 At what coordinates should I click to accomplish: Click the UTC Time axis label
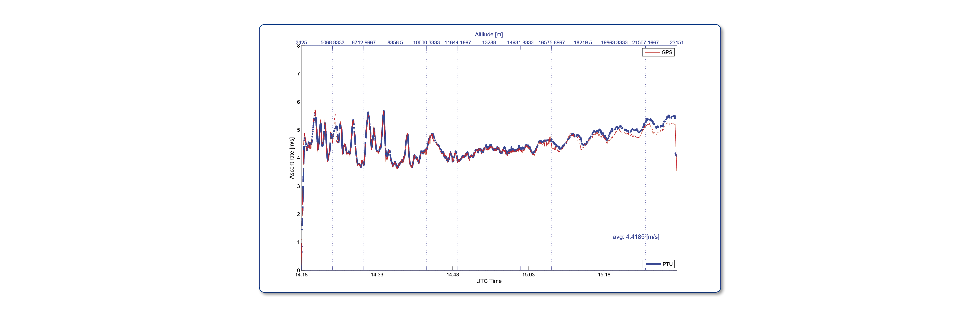(489, 281)
